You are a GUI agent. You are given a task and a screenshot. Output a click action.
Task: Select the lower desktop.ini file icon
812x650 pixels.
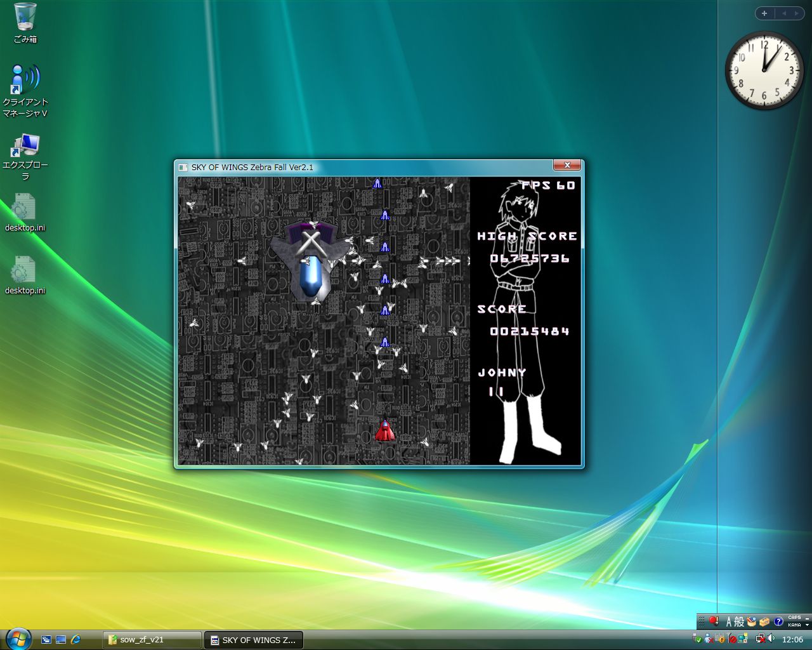click(x=25, y=275)
